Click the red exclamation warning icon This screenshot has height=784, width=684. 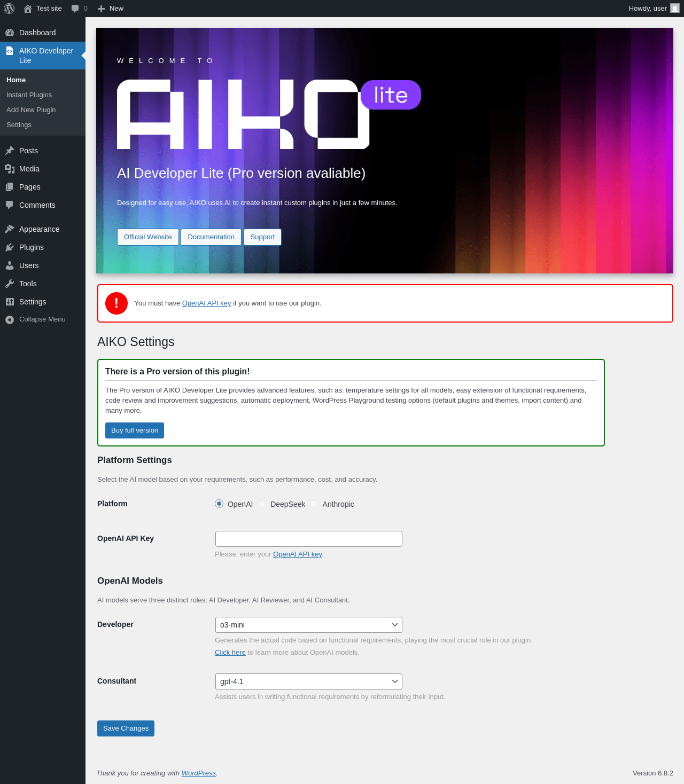point(116,303)
